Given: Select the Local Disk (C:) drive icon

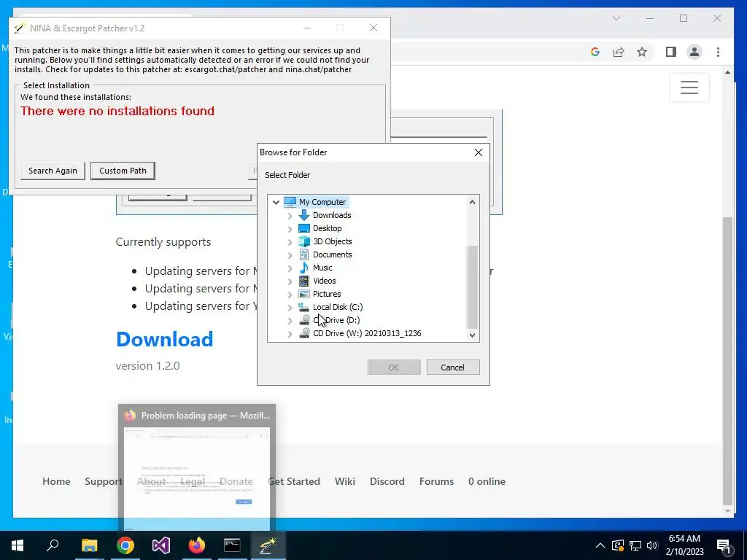Looking at the screenshot, I should click(x=304, y=307).
